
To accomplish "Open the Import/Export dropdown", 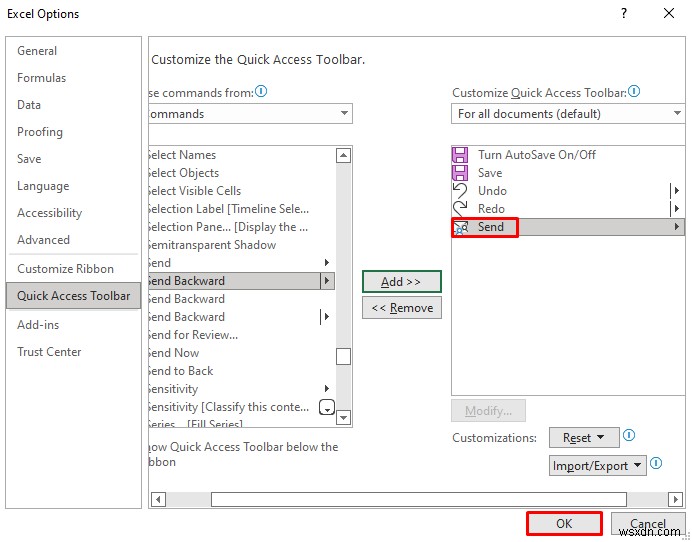I will click(x=597, y=466).
